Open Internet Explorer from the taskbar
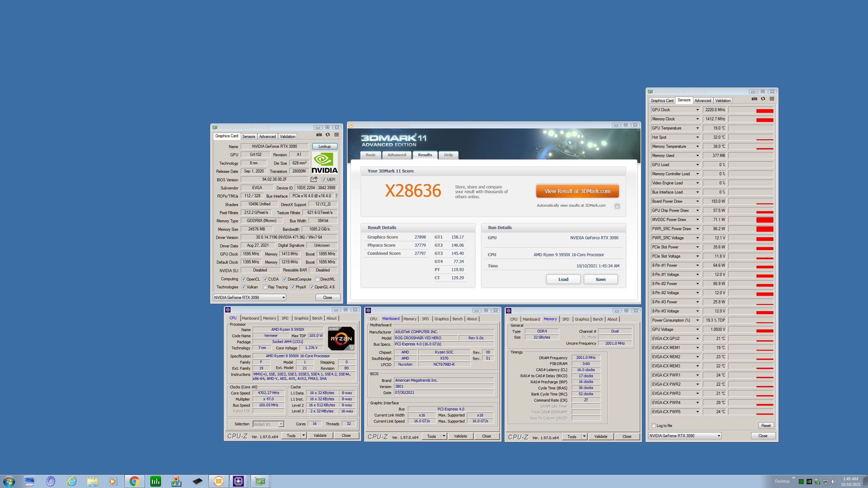This screenshot has width=868, height=488. coord(72,481)
